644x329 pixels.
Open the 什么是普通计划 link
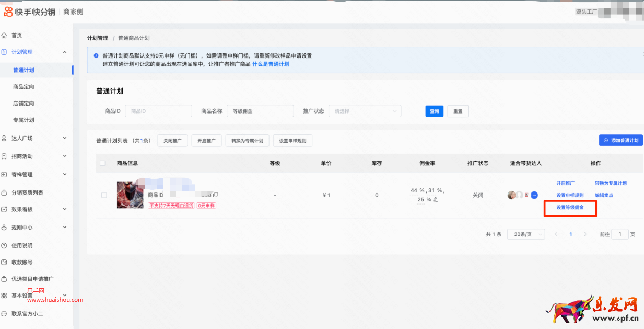271,64
